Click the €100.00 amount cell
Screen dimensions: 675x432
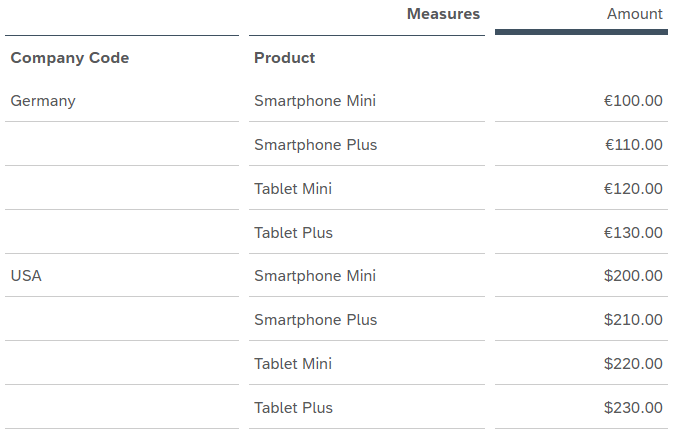[633, 101]
